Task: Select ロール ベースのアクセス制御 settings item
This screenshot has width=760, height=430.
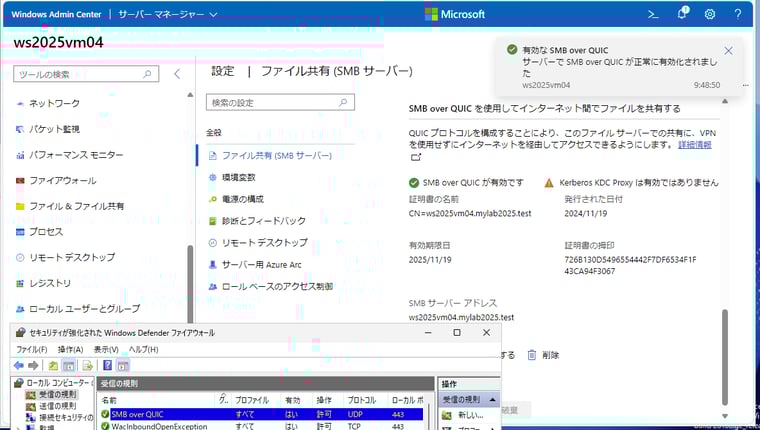Action: (x=270, y=287)
